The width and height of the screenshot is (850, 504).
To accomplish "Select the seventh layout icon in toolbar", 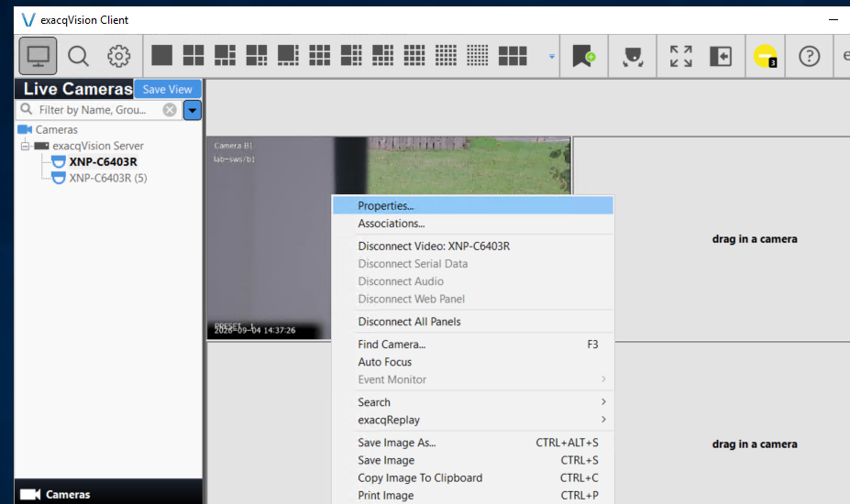I will pyautogui.click(x=351, y=55).
